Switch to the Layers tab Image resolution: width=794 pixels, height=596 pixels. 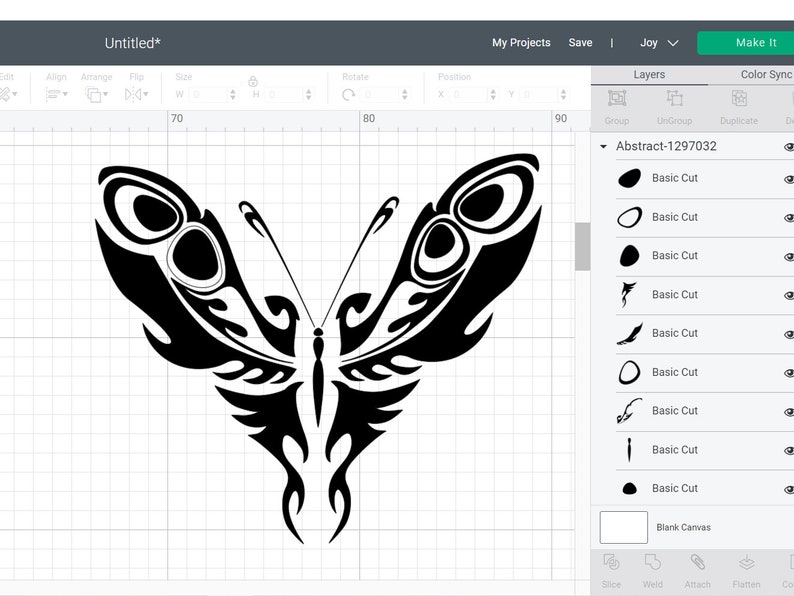(649, 75)
